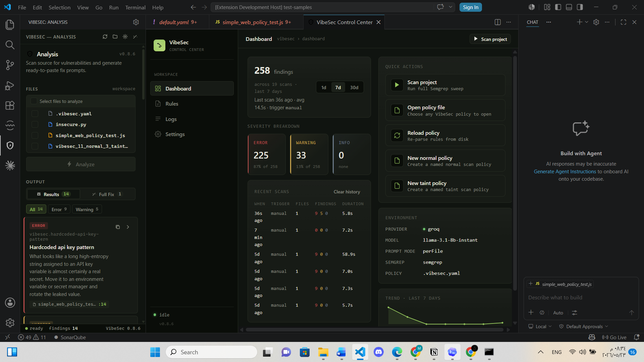Open the Terminal menu
Viewport: 644px width, 362px height.
click(135, 7)
